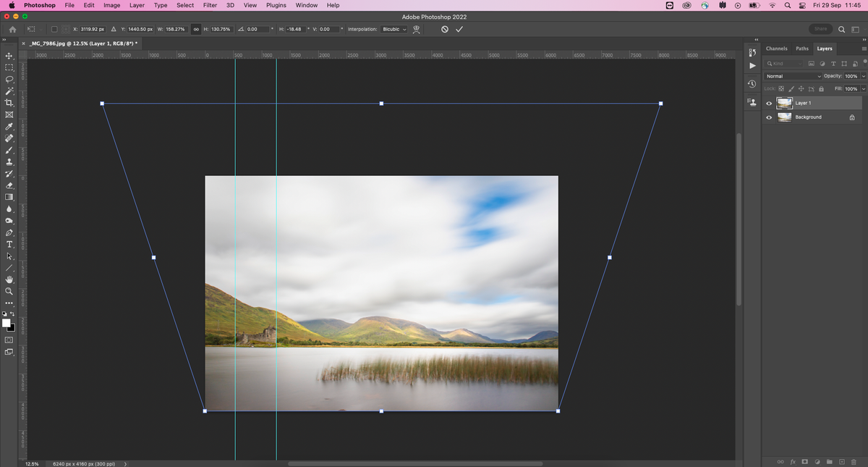Open the Normal blend mode dropdown
This screenshot has height=467, width=868.
click(793, 76)
